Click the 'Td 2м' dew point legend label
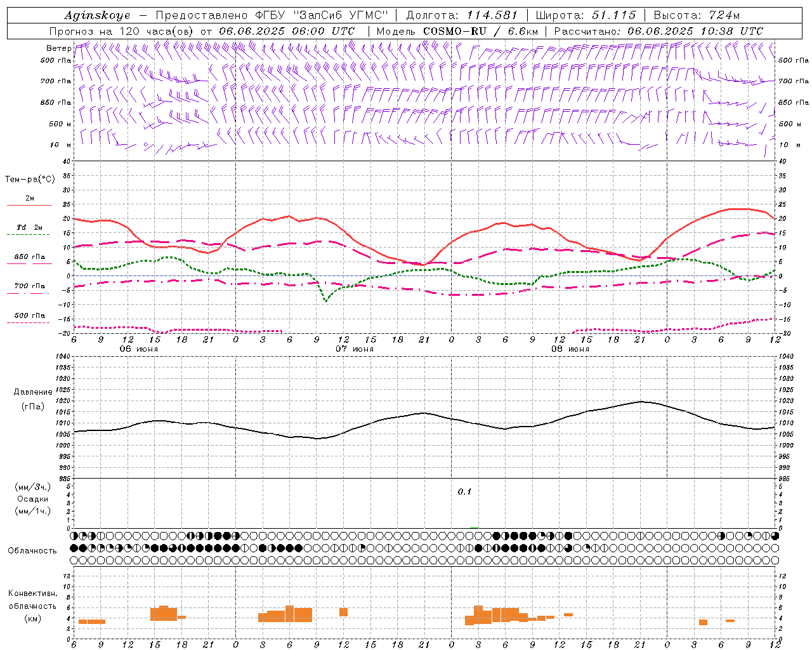Image resolution: width=812 pixels, height=650 pixels. click(x=29, y=227)
